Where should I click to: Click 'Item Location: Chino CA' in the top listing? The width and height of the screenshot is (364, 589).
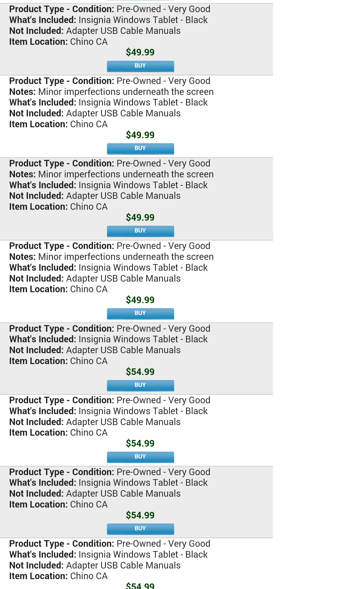58,42
